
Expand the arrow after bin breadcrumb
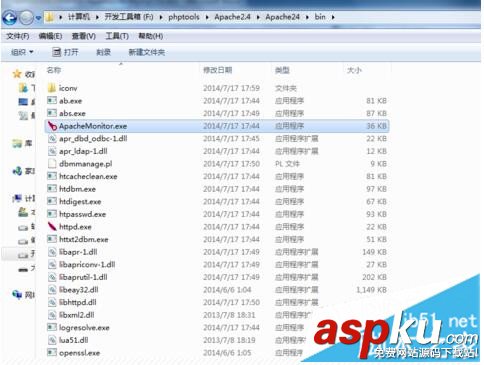tap(333, 17)
